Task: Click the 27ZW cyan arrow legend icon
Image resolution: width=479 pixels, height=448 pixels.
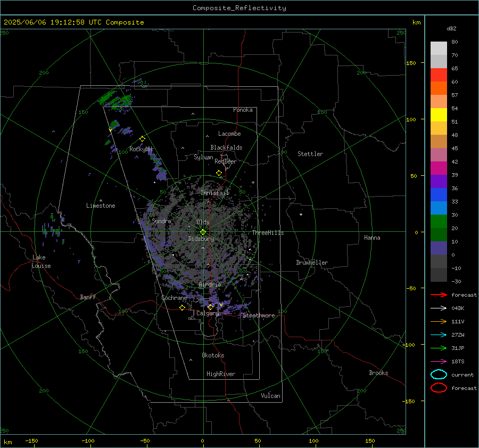Action: click(439, 335)
